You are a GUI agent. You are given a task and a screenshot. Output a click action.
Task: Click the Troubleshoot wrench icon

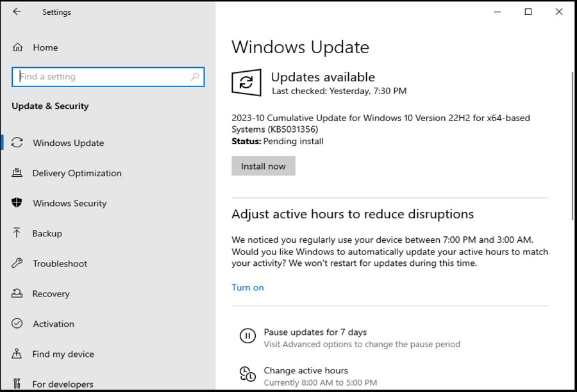tap(17, 263)
